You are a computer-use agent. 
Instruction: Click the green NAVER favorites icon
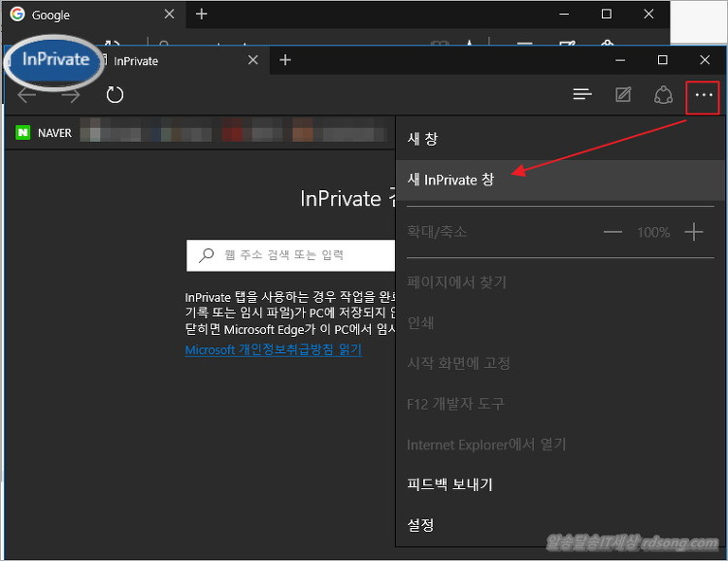click(x=22, y=133)
